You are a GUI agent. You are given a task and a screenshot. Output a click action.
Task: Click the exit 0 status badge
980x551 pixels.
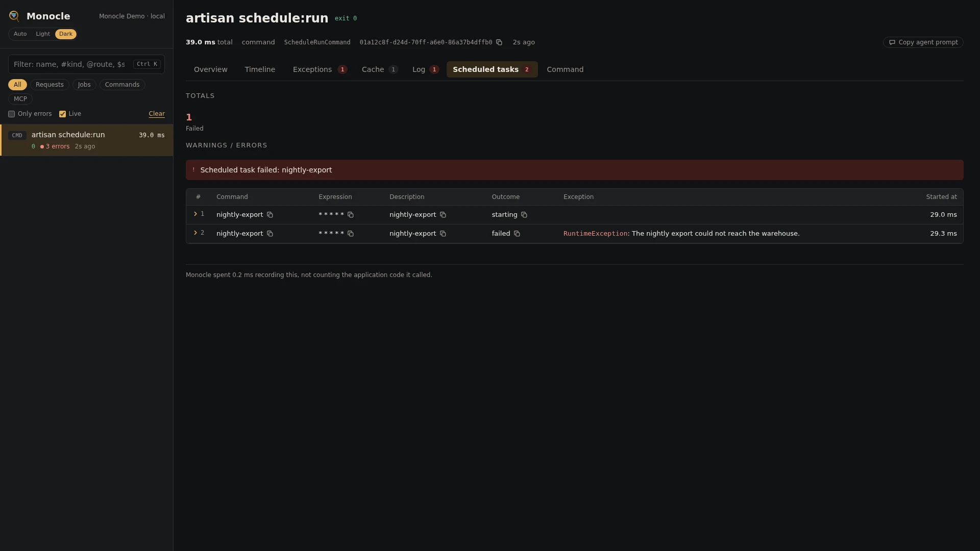click(x=346, y=18)
